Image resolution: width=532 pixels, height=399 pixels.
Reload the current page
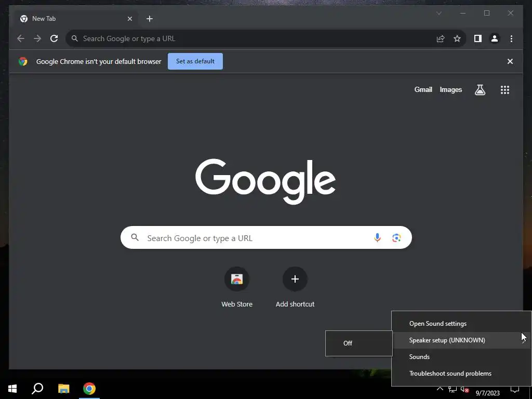point(54,38)
